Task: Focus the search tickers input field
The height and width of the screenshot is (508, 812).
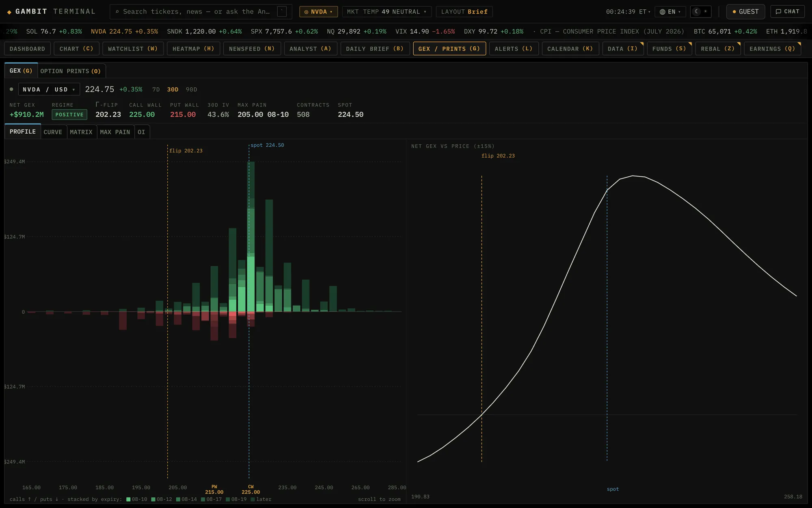Action: pos(201,12)
